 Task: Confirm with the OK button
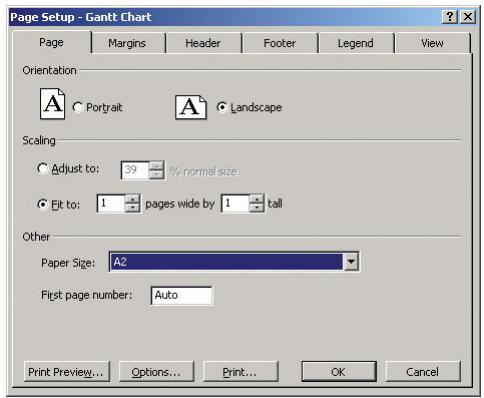[339, 372]
